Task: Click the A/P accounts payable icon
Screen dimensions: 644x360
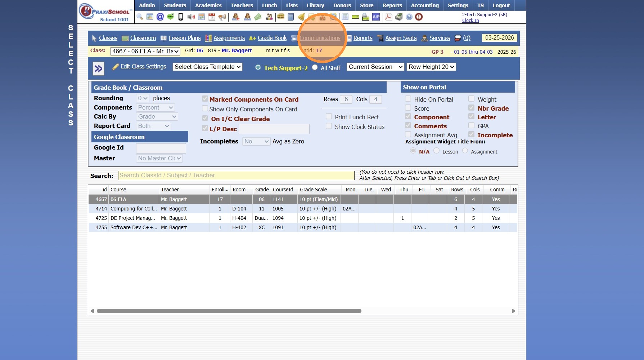Action: pos(376,17)
